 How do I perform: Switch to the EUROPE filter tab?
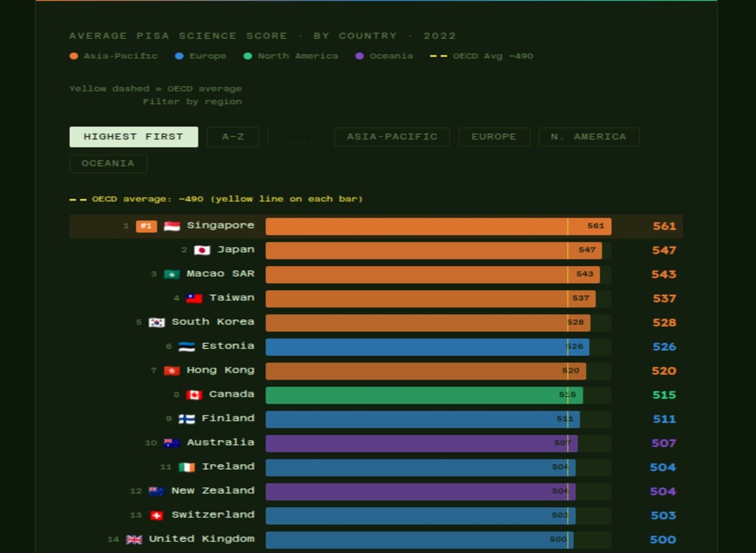tap(494, 137)
